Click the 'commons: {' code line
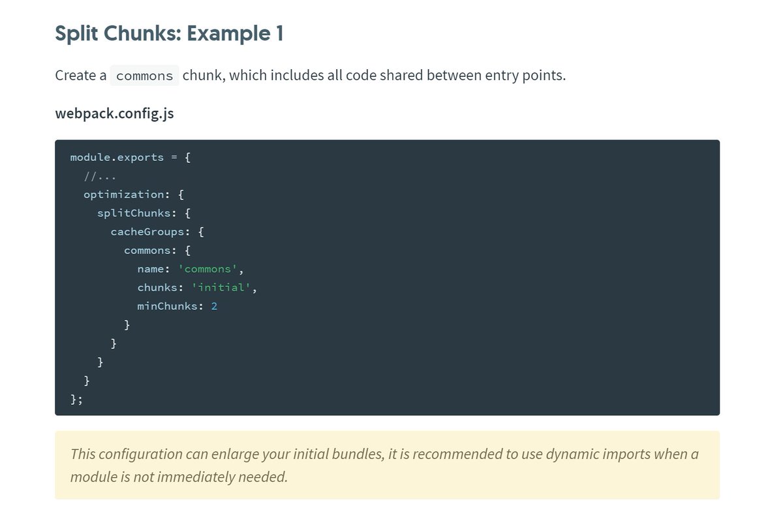783x532 pixels. [x=157, y=250]
